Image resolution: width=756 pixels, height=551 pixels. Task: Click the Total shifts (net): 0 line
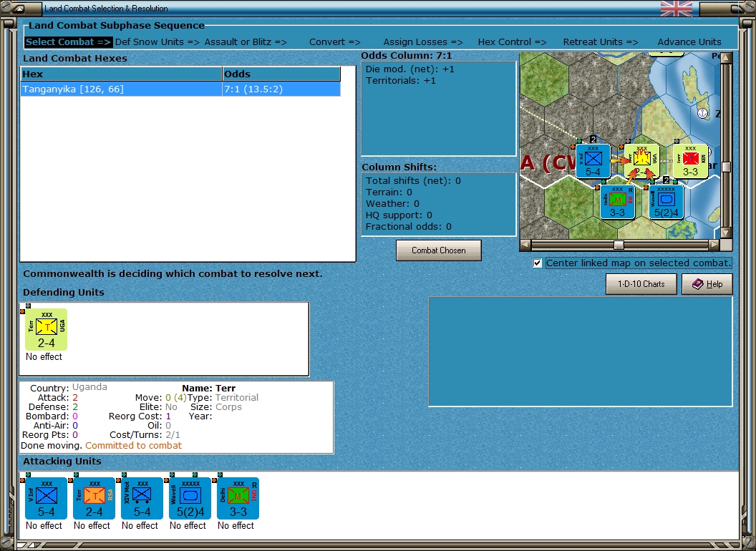click(x=413, y=181)
